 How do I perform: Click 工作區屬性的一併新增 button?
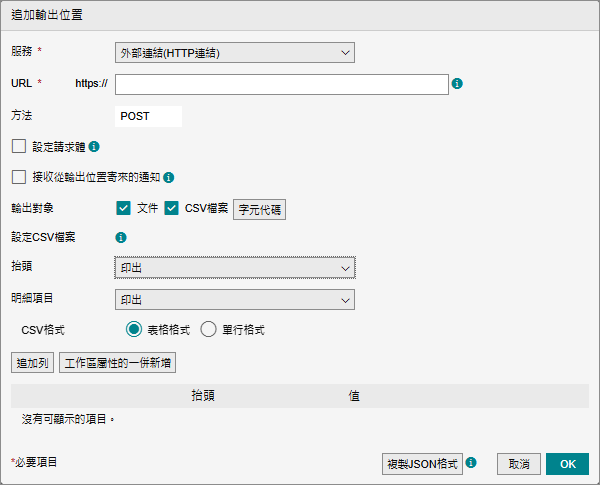click(x=118, y=362)
